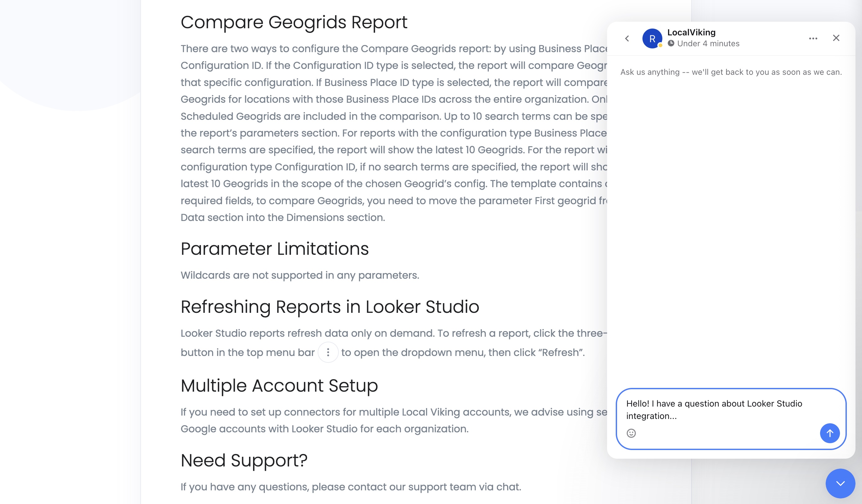
Task: Click the Parameter Limitations heading
Action: point(275,249)
